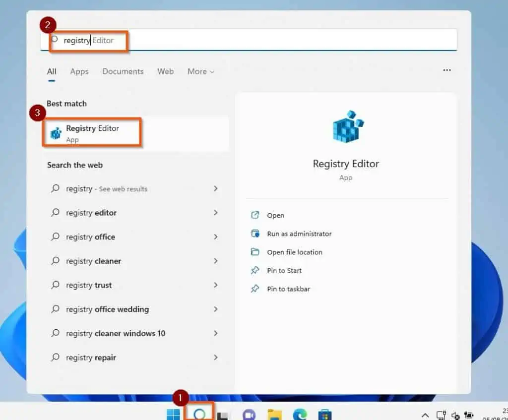
Task: Click the Pin to Start pushpin icon
Action: coord(255,270)
